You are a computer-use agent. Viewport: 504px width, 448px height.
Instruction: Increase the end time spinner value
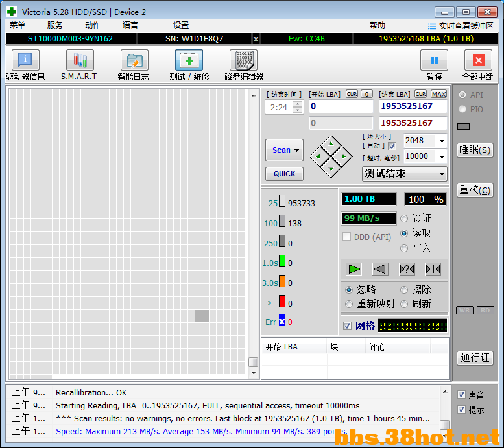pos(298,104)
